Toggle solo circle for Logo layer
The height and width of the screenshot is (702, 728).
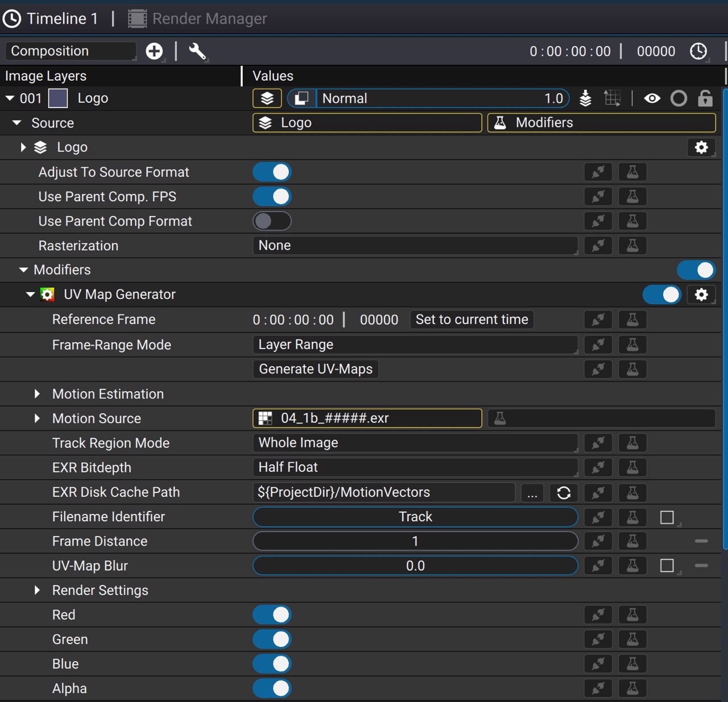679,98
